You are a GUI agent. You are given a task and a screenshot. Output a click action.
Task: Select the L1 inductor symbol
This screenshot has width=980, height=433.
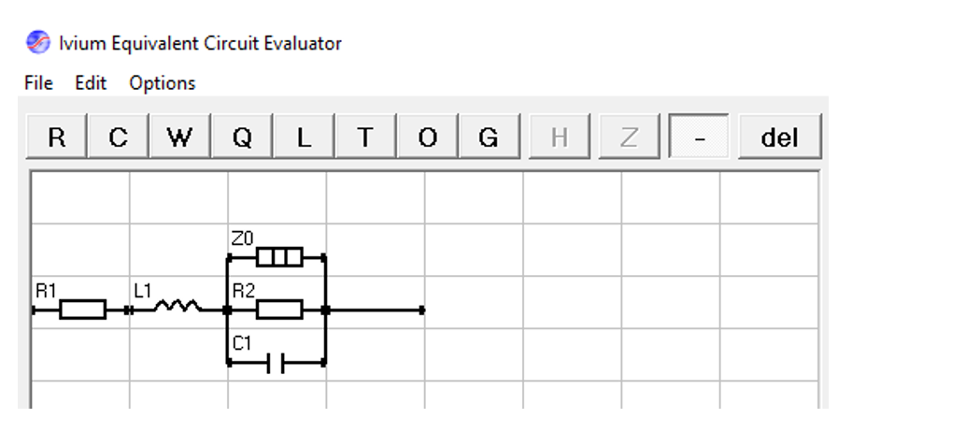tap(178, 306)
